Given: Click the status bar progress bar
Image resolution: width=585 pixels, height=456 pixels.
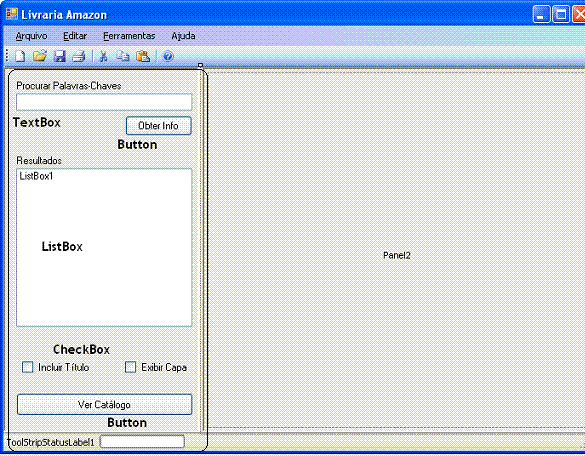Looking at the screenshot, I should pyautogui.click(x=142, y=442).
